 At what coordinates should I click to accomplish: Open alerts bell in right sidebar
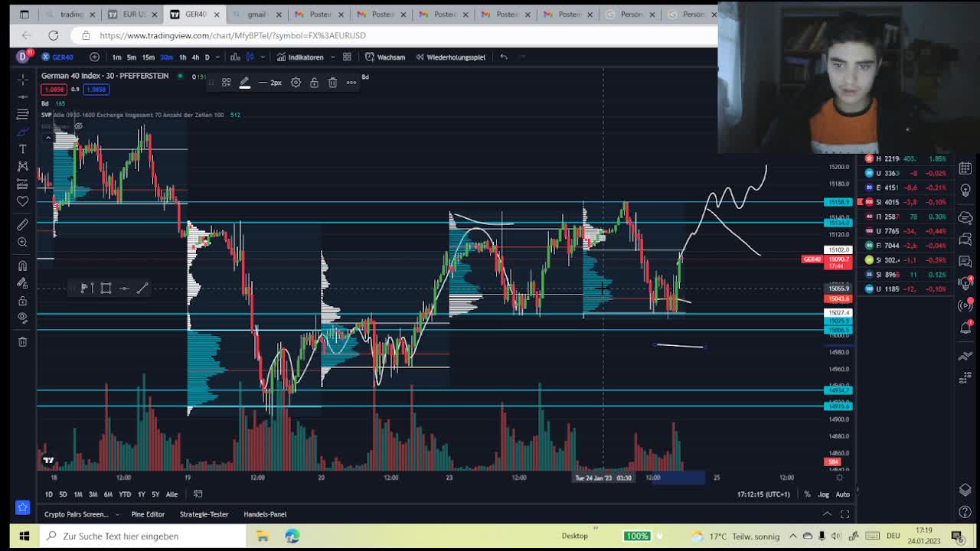pos(965,328)
